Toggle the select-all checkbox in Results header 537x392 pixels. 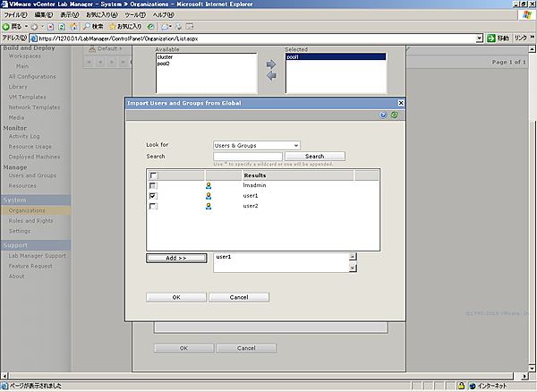coord(154,175)
